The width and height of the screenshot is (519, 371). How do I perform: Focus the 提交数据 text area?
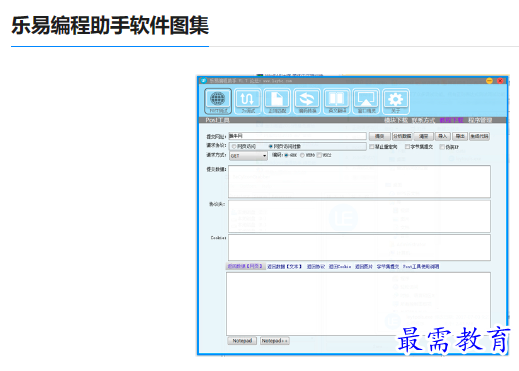(359, 181)
